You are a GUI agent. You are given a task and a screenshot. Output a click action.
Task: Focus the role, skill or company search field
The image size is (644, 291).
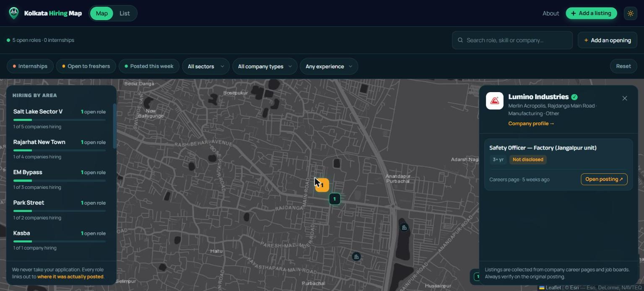512,40
